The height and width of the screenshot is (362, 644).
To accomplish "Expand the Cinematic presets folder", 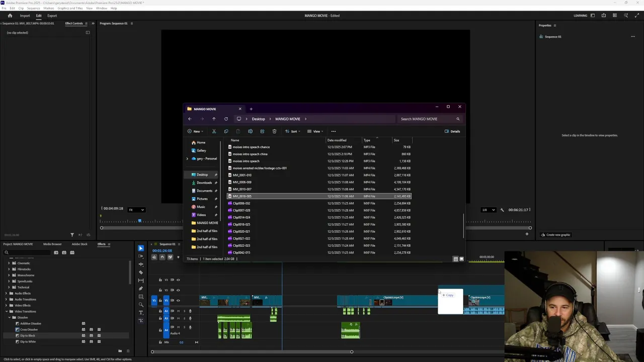I will [x=9, y=263].
